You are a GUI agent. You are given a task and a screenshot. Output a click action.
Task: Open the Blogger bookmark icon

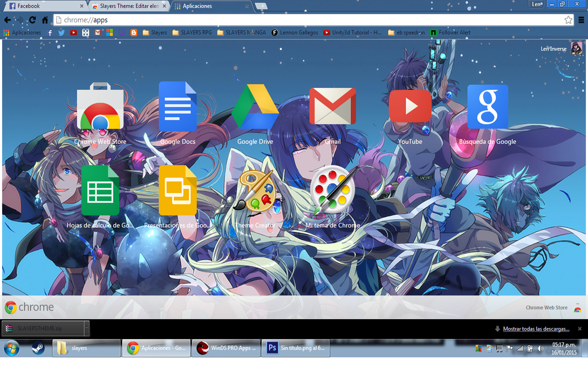point(134,33)
